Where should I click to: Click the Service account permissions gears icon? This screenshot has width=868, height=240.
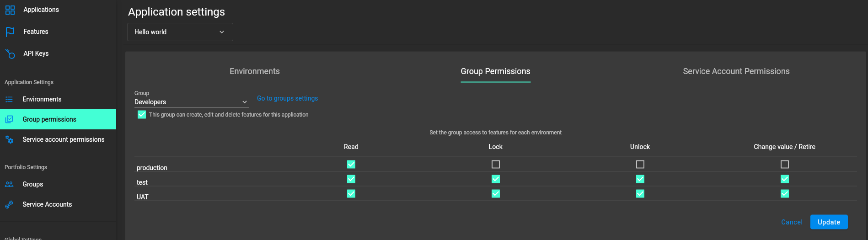9,139
